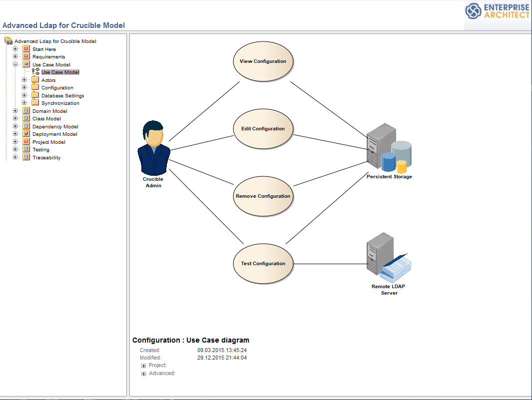Select Database Settings in the tree
Viewport: 532px width, 400px height.
click(62, 95)
